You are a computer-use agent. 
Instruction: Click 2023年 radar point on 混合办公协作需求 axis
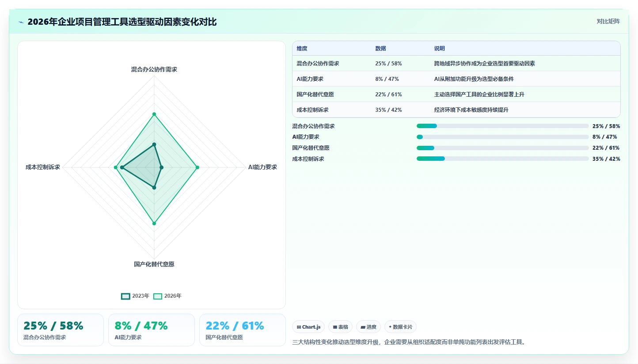tap(154, 144)
